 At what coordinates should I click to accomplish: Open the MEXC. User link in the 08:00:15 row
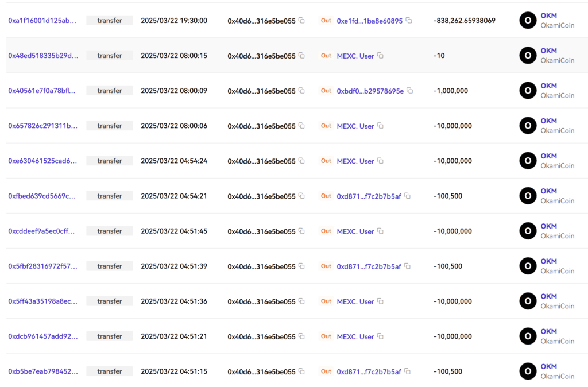[x=355, y=56]
